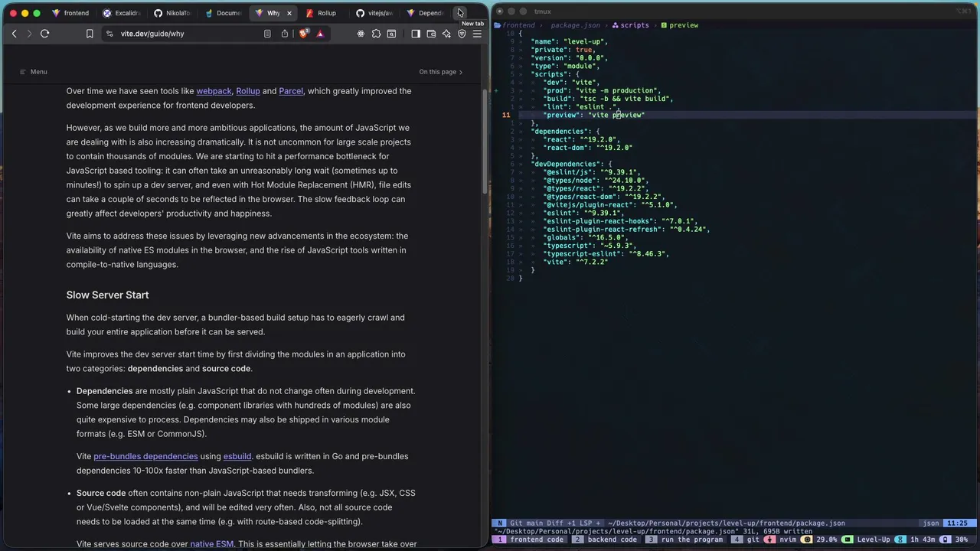Open a new tab with the plus button
Viewport: 980px width, 551px height.
[459, 13]
